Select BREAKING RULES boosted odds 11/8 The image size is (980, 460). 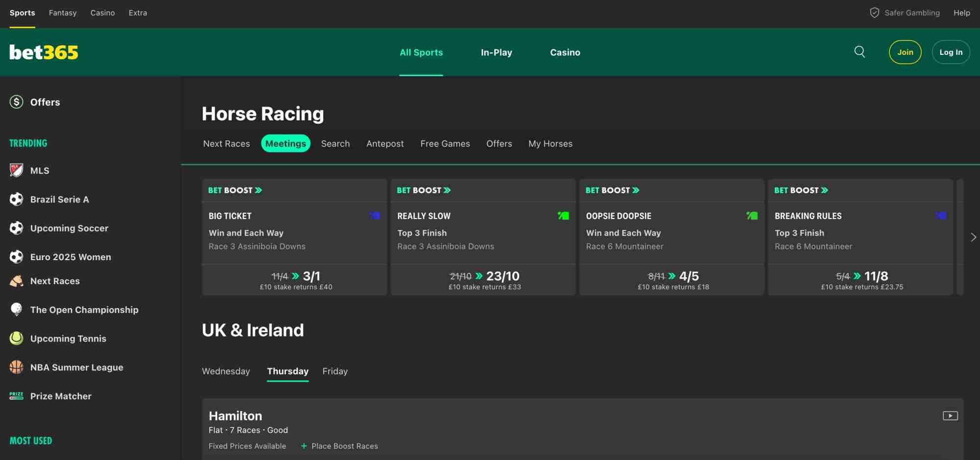pos(861,280)
